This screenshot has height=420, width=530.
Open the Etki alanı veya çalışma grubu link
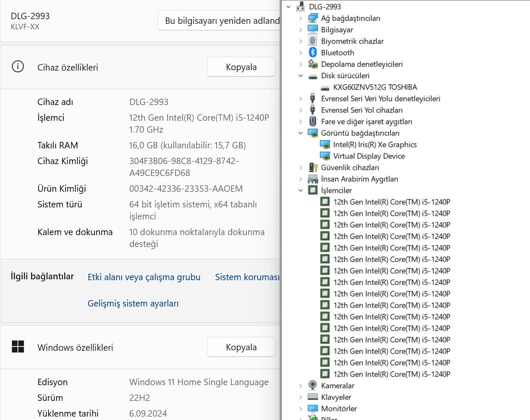144,277
